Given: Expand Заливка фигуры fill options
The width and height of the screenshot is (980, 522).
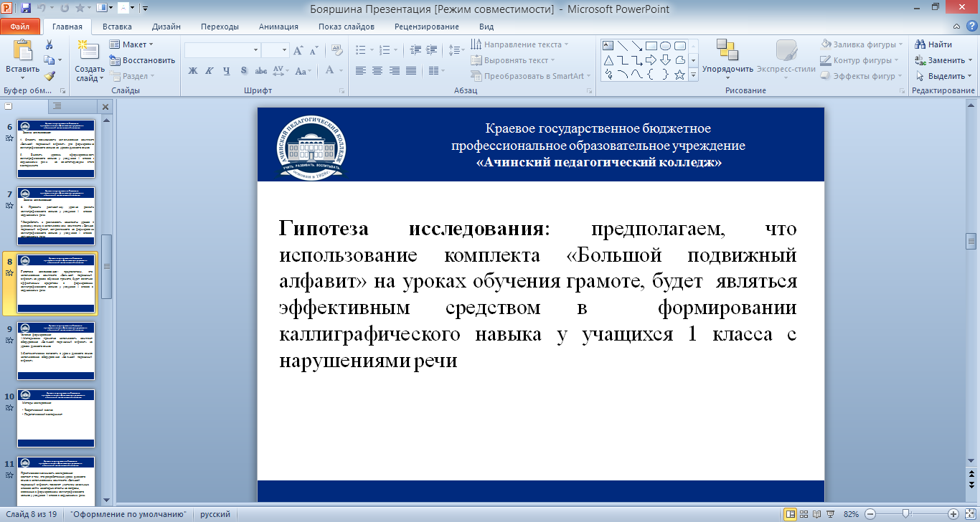Looking at the screenshot, I should (862, 44).
